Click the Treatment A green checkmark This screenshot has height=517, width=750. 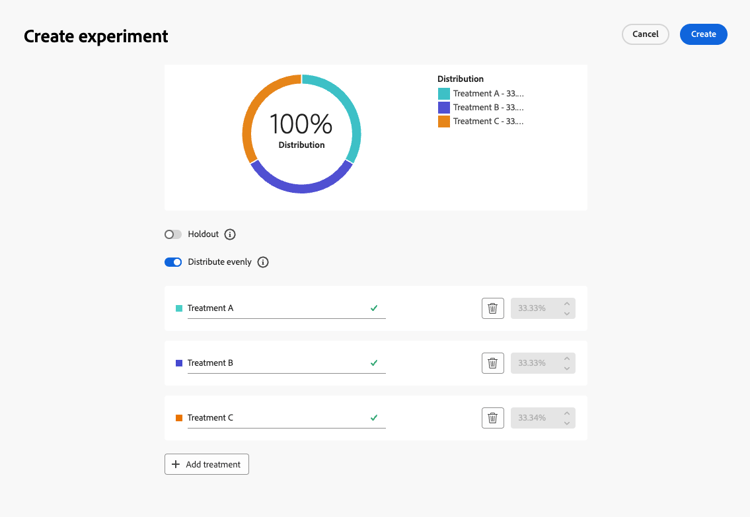tap(374, 308)
